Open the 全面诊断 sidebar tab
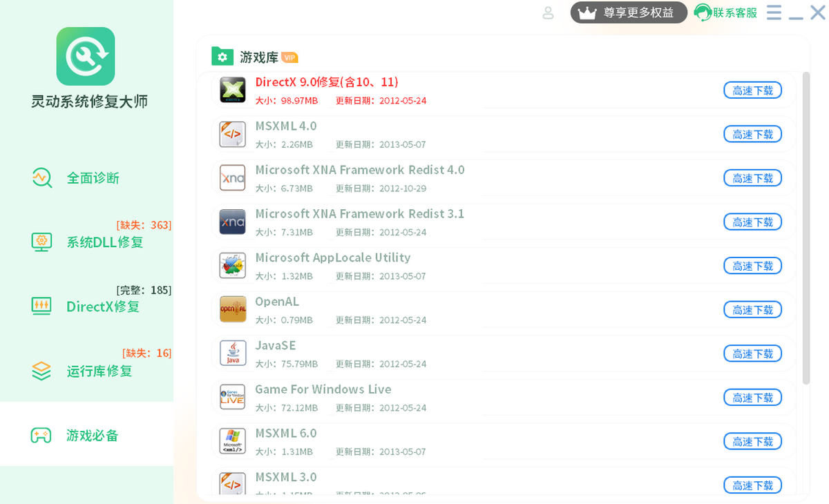The width and height of the screenshot is (829, 504). (93, 178)
